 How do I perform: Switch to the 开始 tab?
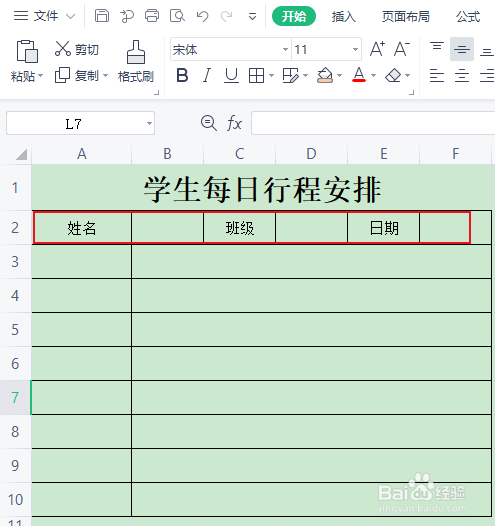(294, 16)
